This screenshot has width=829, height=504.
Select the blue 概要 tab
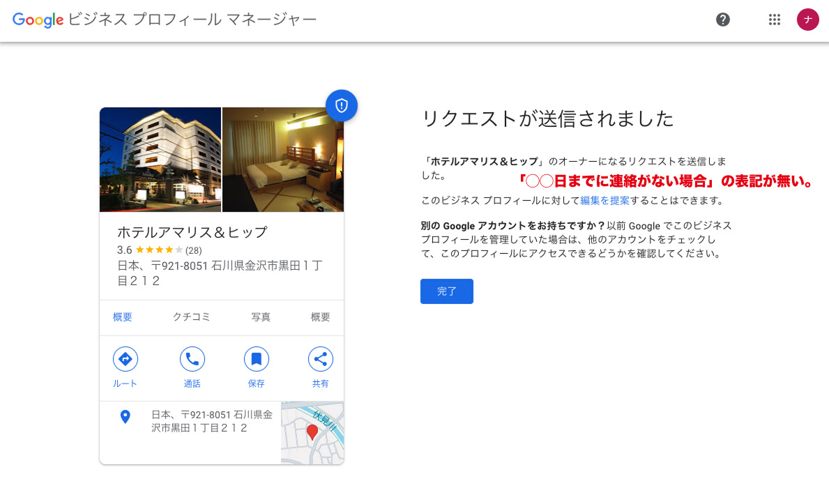pos(123,316)
